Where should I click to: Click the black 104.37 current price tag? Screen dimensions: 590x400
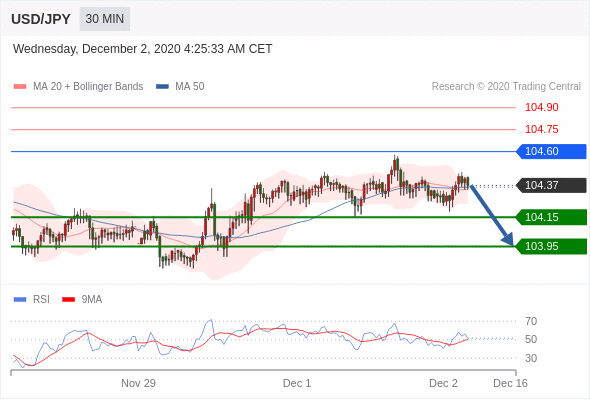[551, 185]
